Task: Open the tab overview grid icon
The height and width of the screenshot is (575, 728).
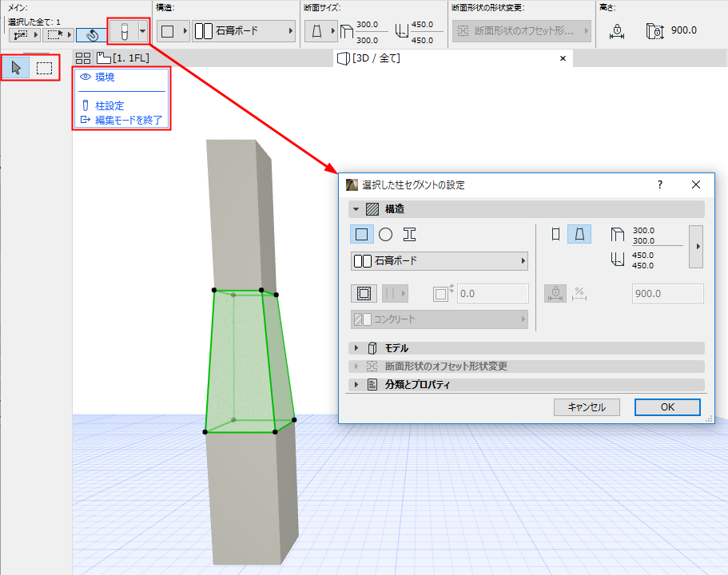Action: (83, 58)
